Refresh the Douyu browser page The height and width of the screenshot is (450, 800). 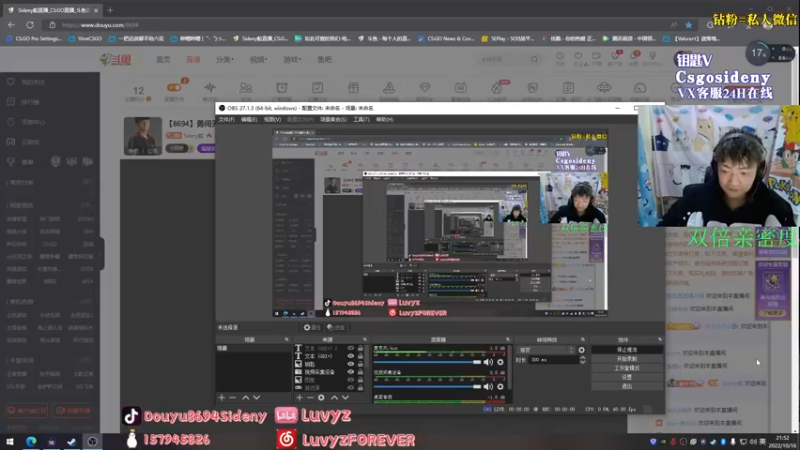tap(30, 24)
